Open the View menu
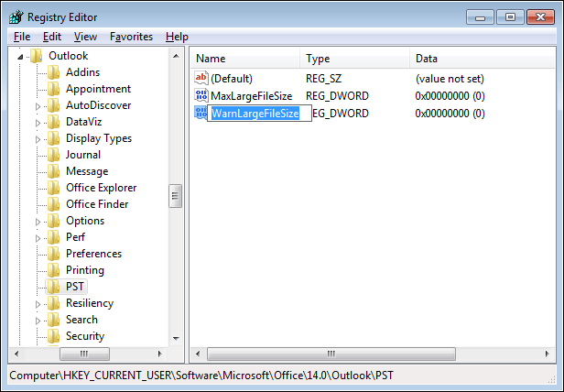 (x=85, y=37)
